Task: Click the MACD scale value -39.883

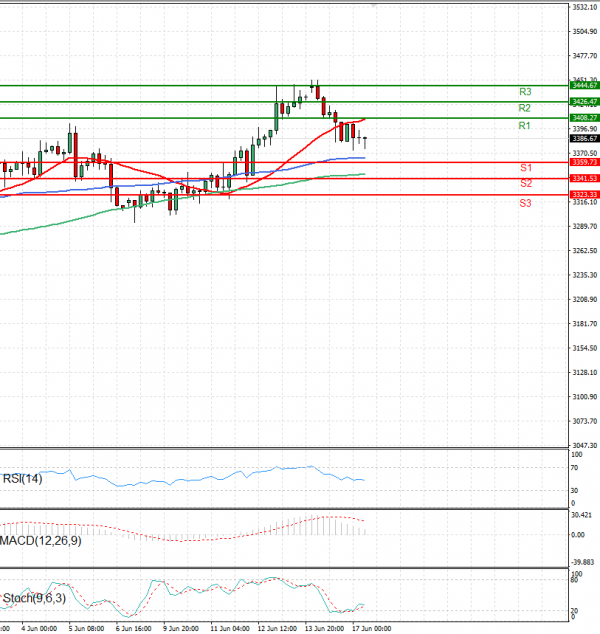Action: 583,562
